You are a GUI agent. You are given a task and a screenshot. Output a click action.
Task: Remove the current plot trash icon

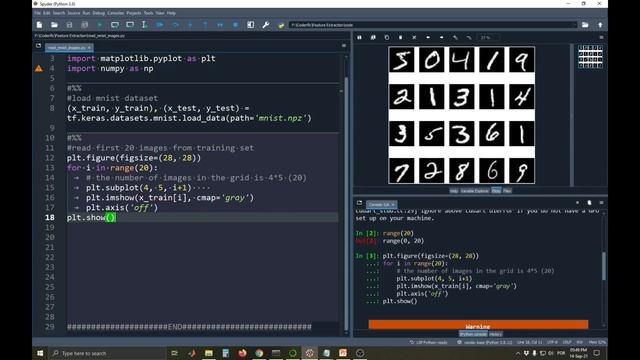[x=400, y=38]
